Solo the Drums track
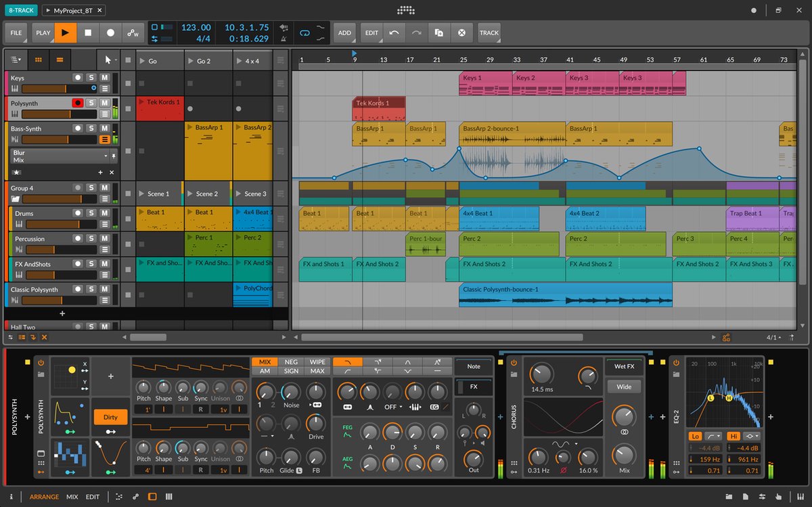This screenshot has height=507, width=812. 91,213
